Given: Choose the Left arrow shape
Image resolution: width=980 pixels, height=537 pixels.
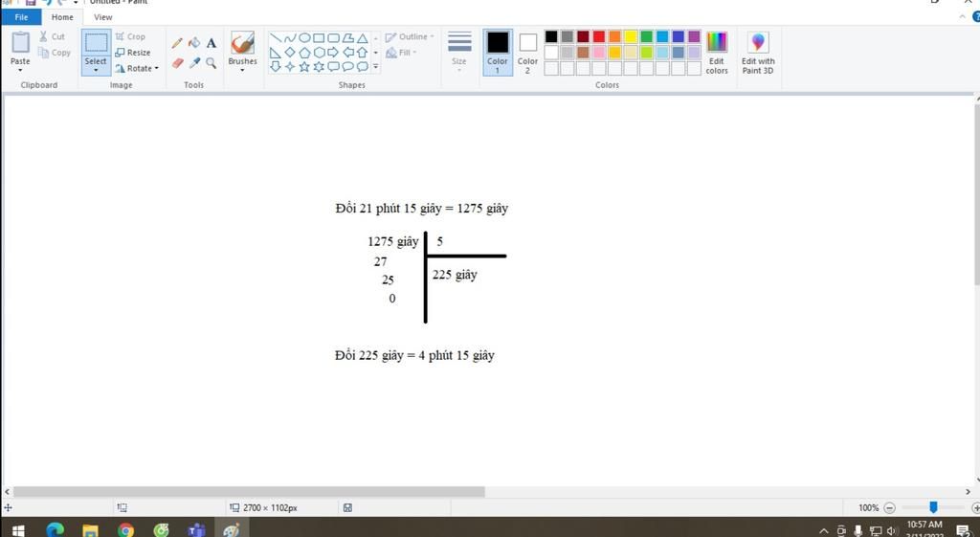Looking at the screenshot, I should pos(348,53).
